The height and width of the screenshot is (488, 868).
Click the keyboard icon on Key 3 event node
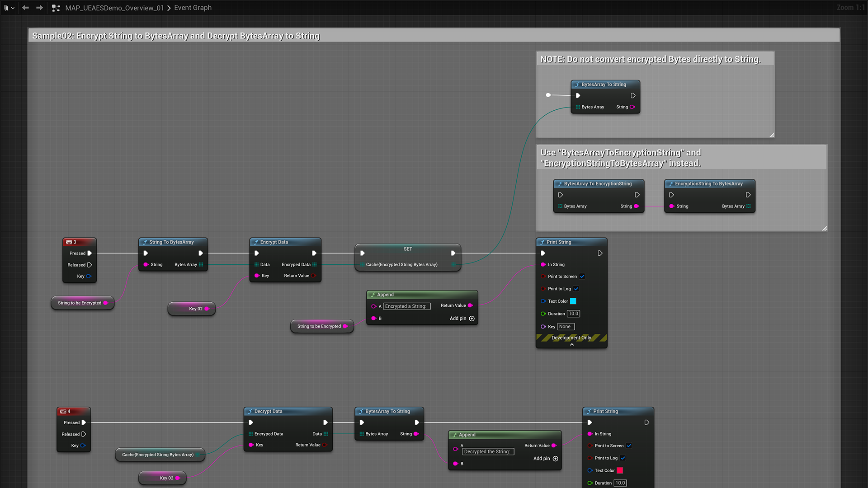[x=68, y=242]
